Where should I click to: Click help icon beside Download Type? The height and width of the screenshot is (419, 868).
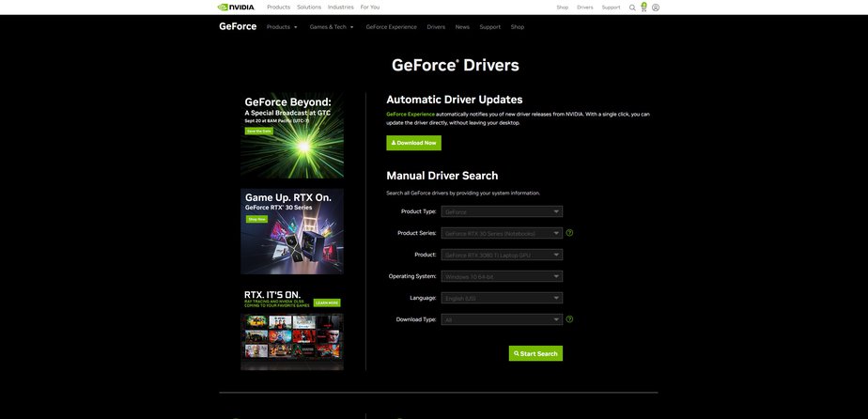click(x=569, y=319)
